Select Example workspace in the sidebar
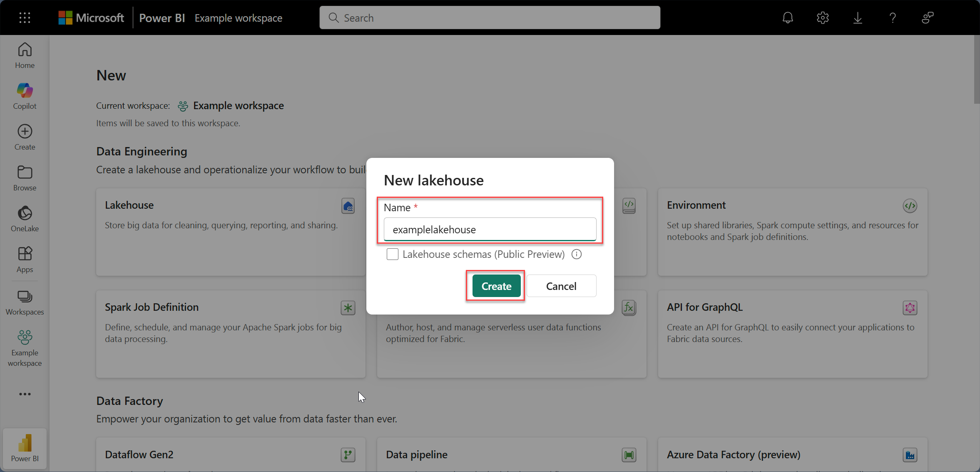This screenshot has height=472, width=980. click(x=25, y=349)
